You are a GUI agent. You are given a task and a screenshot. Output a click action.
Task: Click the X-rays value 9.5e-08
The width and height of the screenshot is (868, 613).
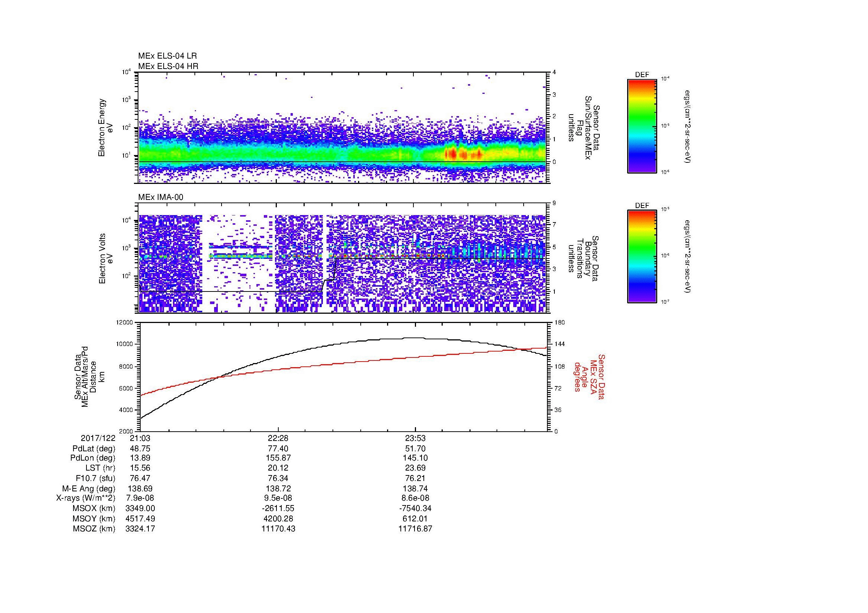pyautogui.click(x=278, y=498)
